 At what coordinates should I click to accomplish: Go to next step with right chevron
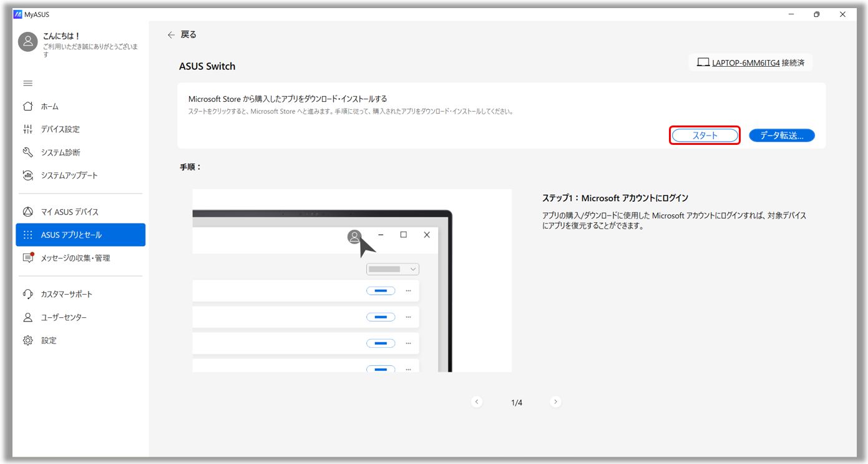click(x=556, y=402)
